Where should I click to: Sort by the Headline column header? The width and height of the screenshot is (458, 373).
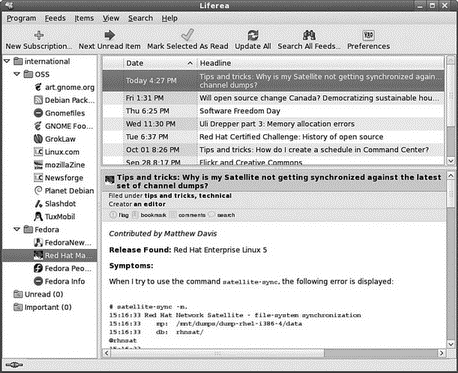pyautogui.click(x=321, y=63)
